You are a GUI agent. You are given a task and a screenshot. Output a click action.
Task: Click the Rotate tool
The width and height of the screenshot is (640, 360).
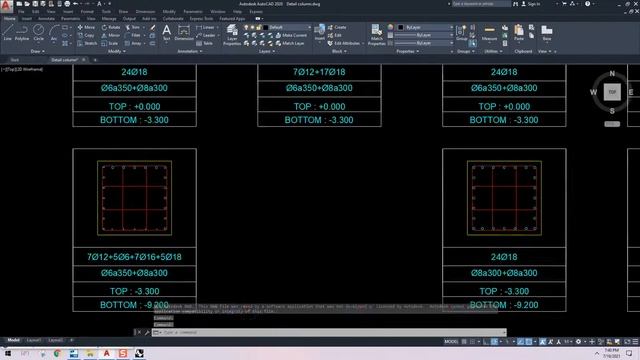[x=111, y=27]
